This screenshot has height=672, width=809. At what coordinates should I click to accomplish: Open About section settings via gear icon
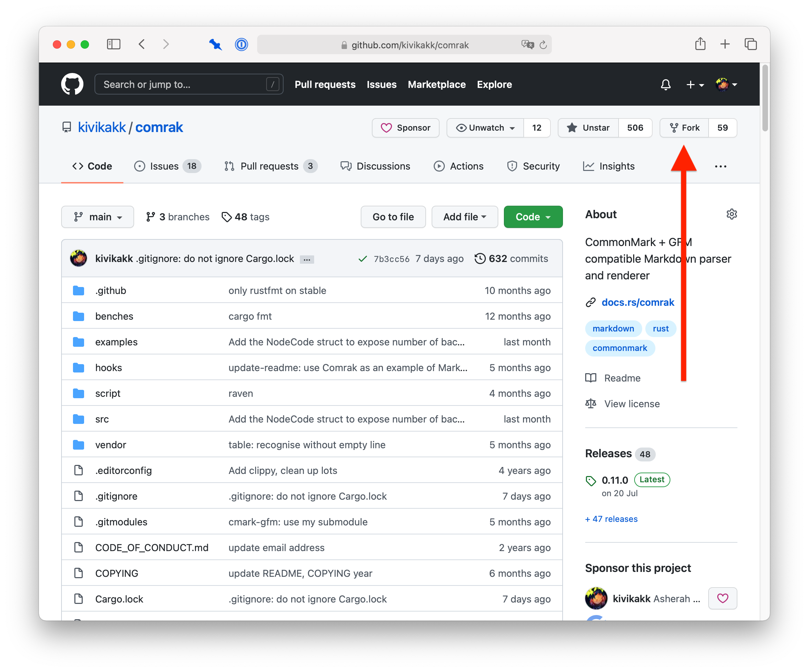click(x=732, y=214)
